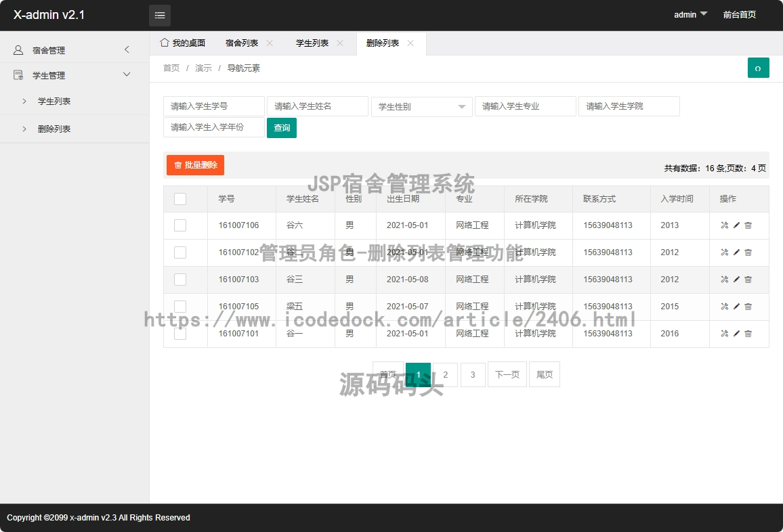This screenshot has height=532, width=783.
Task: Click the current page 1 pagination button
Action: [418, 374]
